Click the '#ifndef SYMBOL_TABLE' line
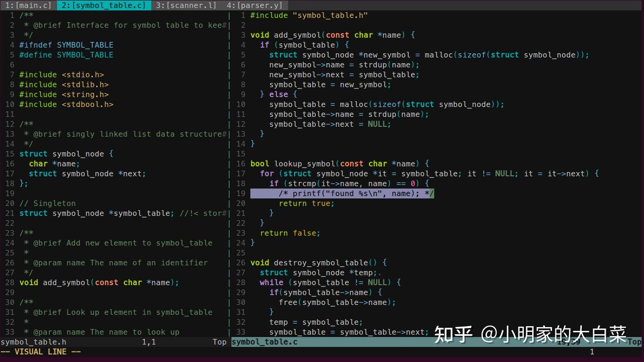This screenshot has height=362, width=644. coord(66,45)
